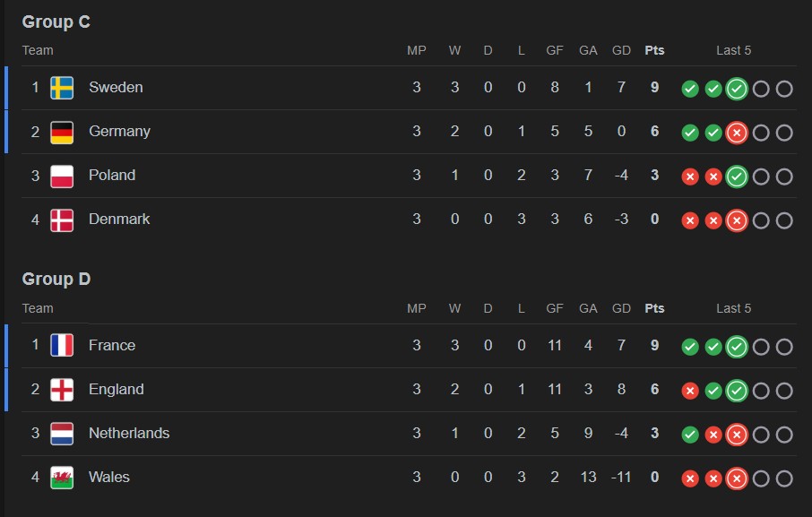Select the Netherlands team name
The width and height of the screenshot is (812, 517).
[x=129, y=433]
